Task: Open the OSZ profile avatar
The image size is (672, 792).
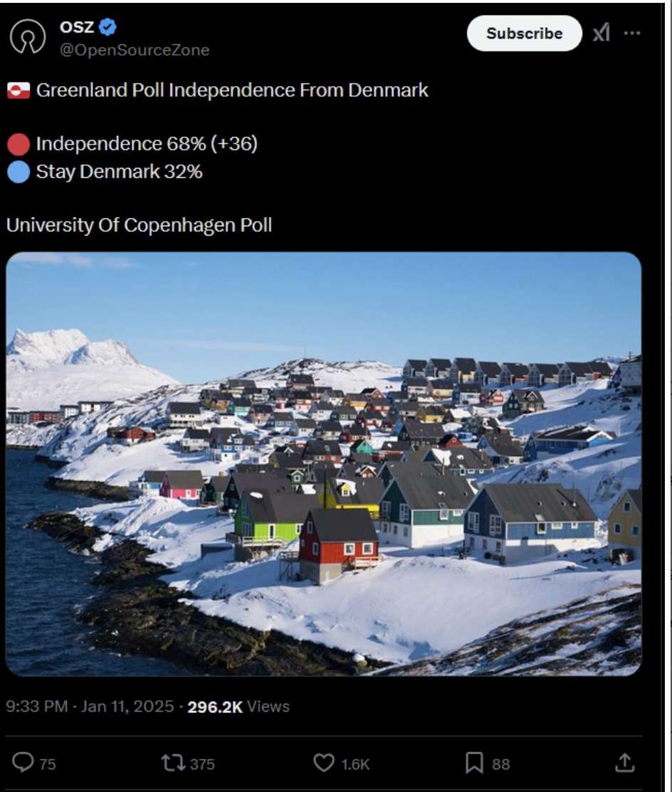Action: (28, 36)
